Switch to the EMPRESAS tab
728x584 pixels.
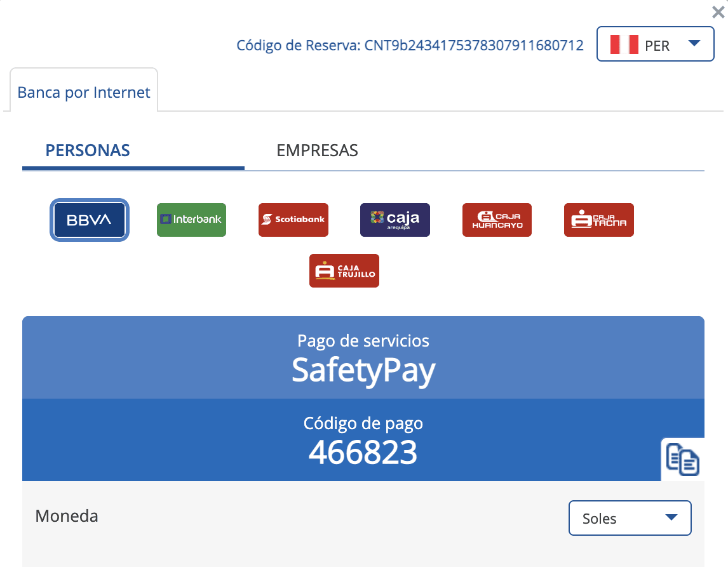click(317, 150)
